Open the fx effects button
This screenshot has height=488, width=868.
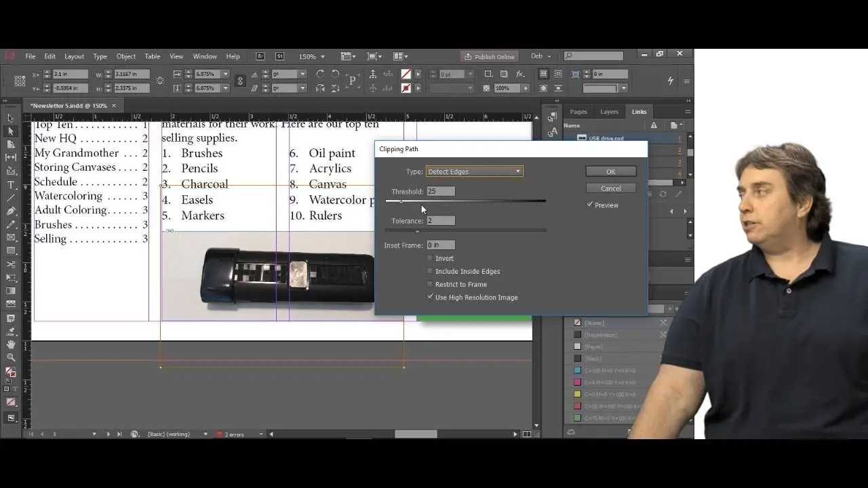[x=520, y=74]
